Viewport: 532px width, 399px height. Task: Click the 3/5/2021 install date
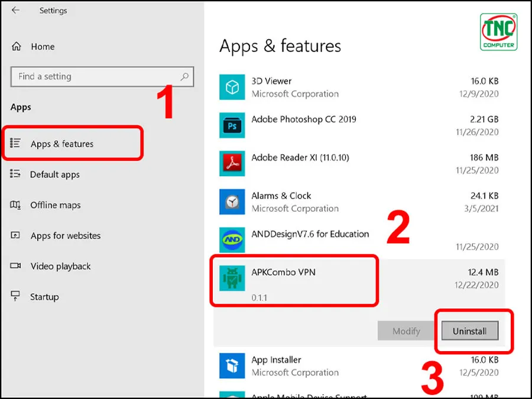click(481, 208)
